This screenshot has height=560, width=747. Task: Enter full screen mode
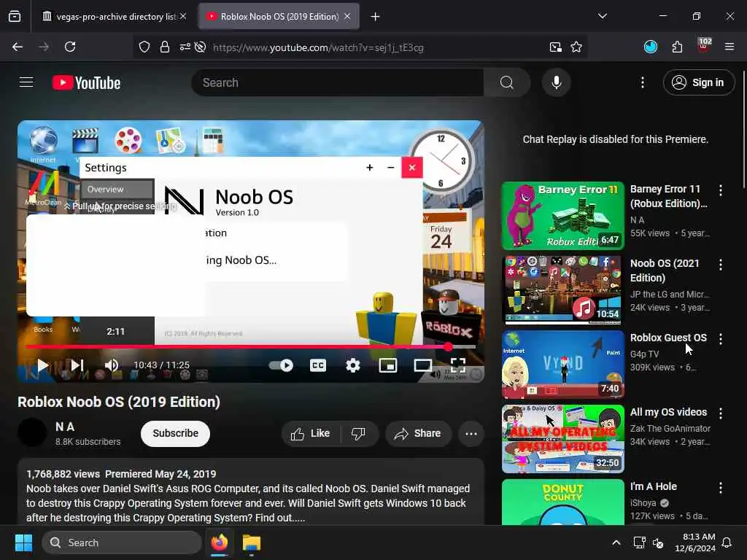click(458, 365)
